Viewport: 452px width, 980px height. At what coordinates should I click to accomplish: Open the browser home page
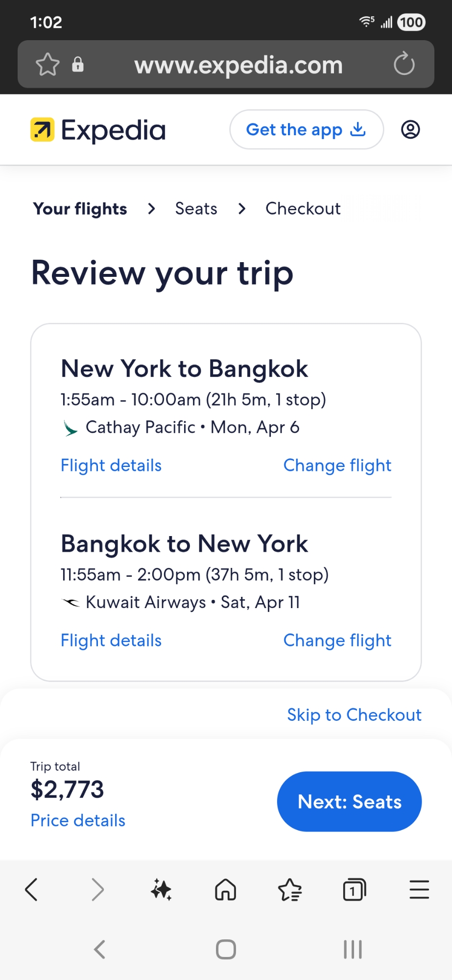226,889
